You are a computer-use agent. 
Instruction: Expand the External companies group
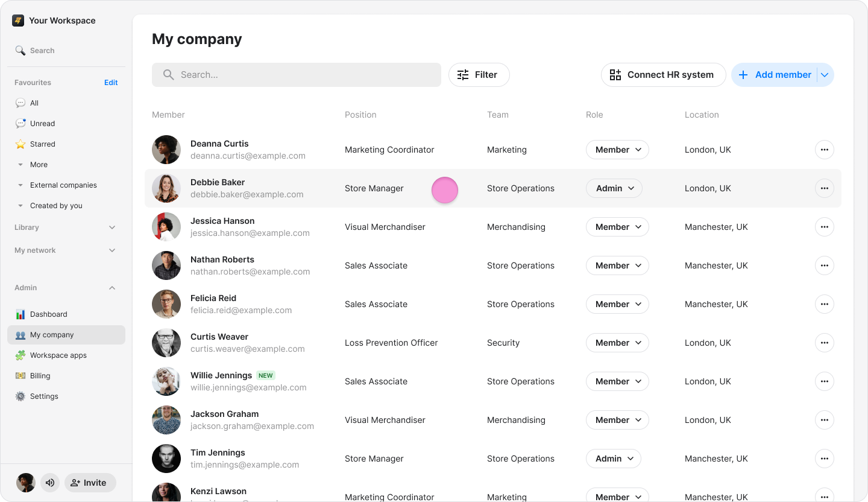point(20,185)
